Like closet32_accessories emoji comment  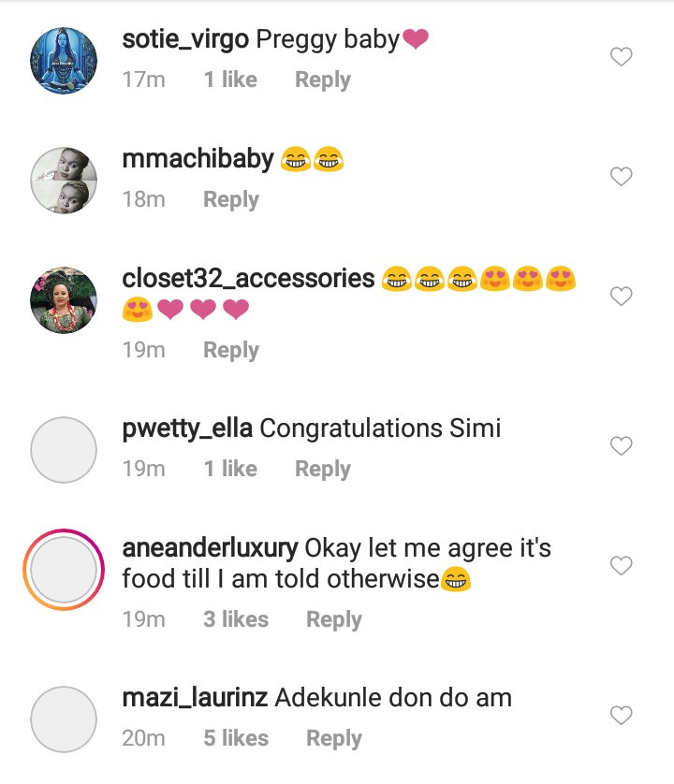[622, 297]
